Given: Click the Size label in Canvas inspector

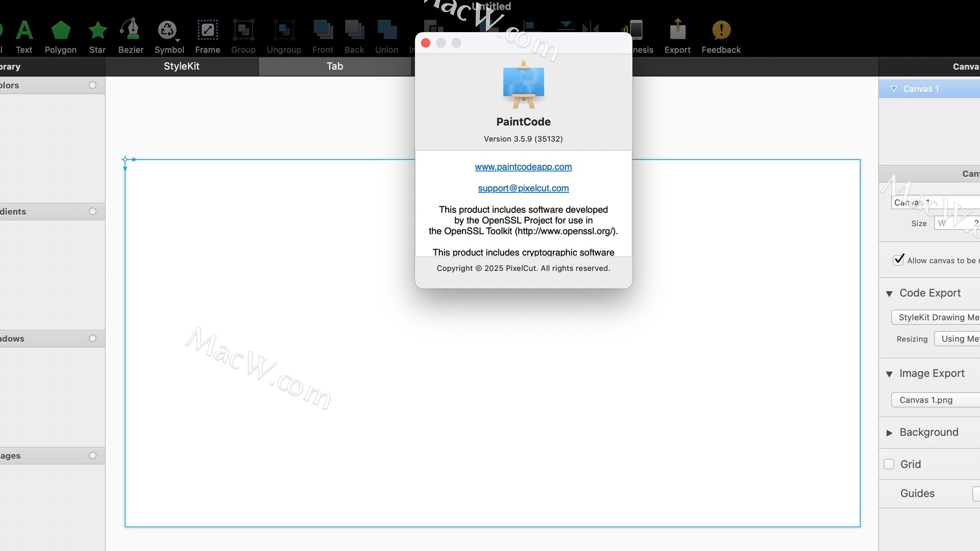Looking at the screenshot, I should 919,223.
